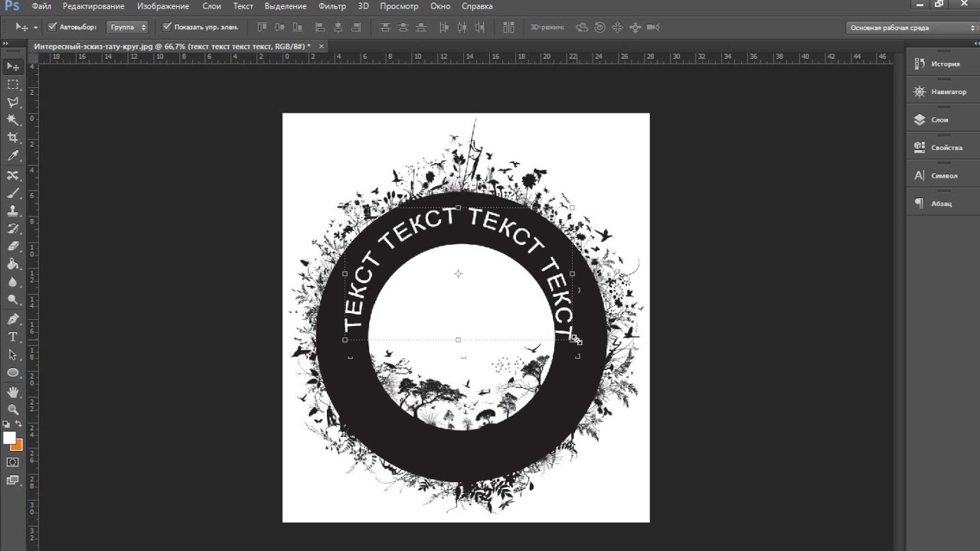Toggle Quick Mask mode

tap(13, 462)
